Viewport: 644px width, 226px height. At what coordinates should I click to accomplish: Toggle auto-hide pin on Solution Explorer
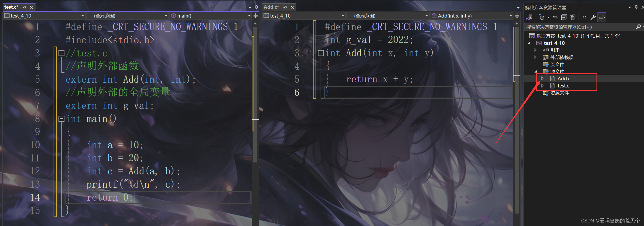pyautogui.click(x=636, y=7)
